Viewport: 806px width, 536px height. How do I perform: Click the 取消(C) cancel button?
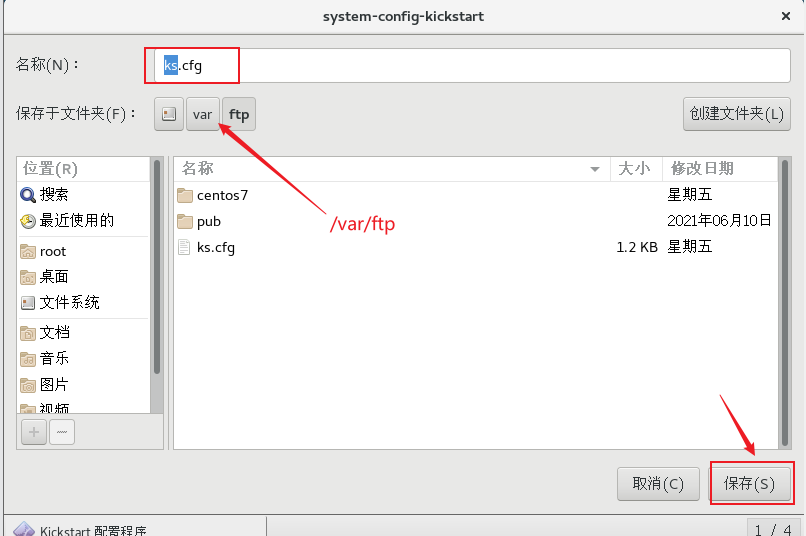click(x=658, y=484)
